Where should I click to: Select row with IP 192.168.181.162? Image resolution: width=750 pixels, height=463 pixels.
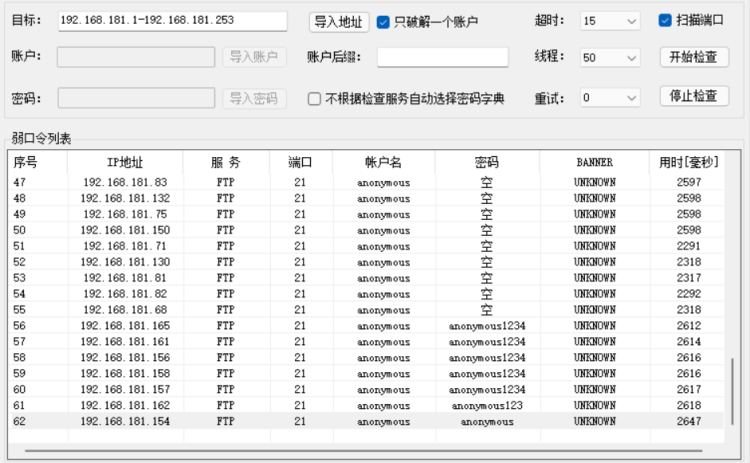pos(366,406)
